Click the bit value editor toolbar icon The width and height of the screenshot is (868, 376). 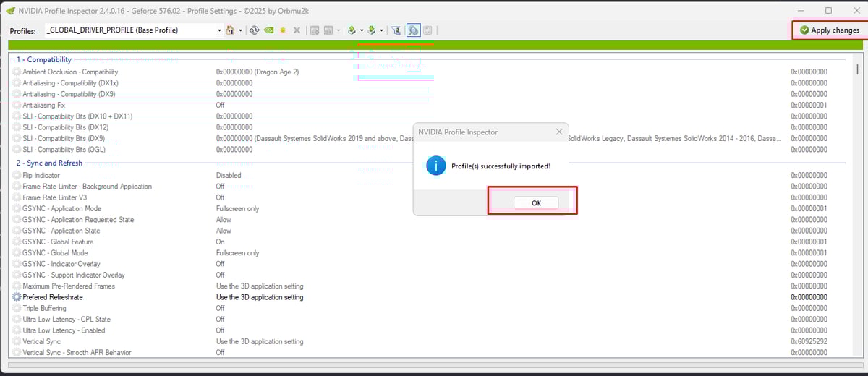coord(427,30)
